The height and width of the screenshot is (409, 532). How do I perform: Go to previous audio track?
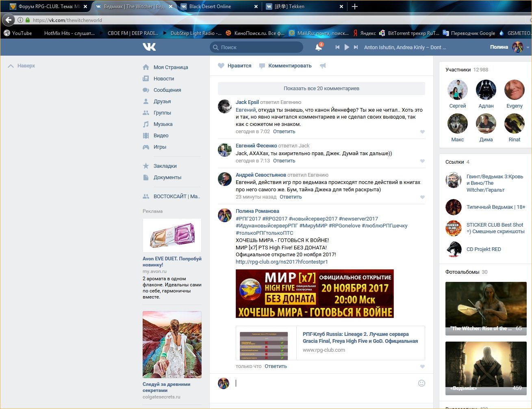[x=337, y=47]
